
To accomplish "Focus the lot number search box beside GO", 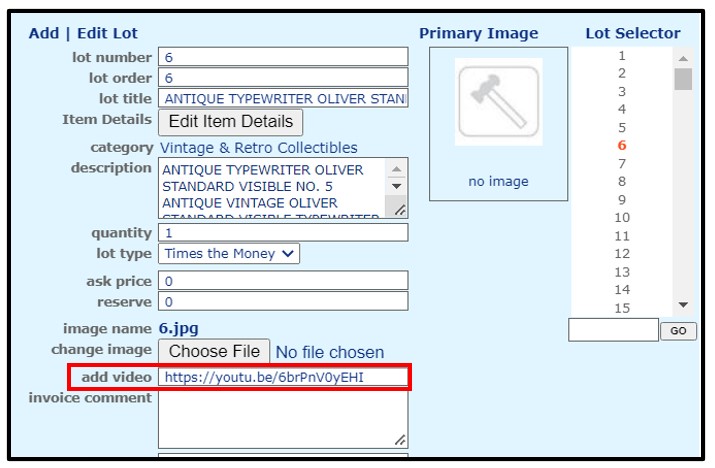I will pyautogui.click(x=613, y=330).
